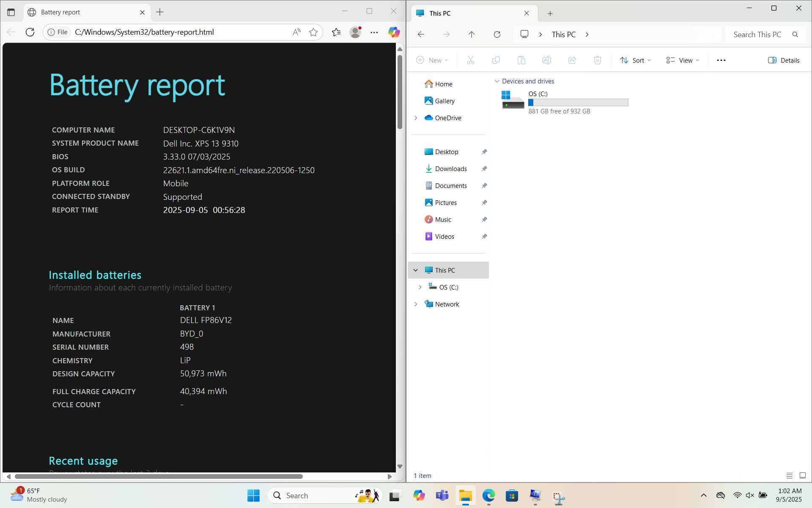Click Edge page horizontal scrollbar thumb
Image resolution: width=812 pixels, height=508 pixels.
pyautogui.click(x=159, y=476)
